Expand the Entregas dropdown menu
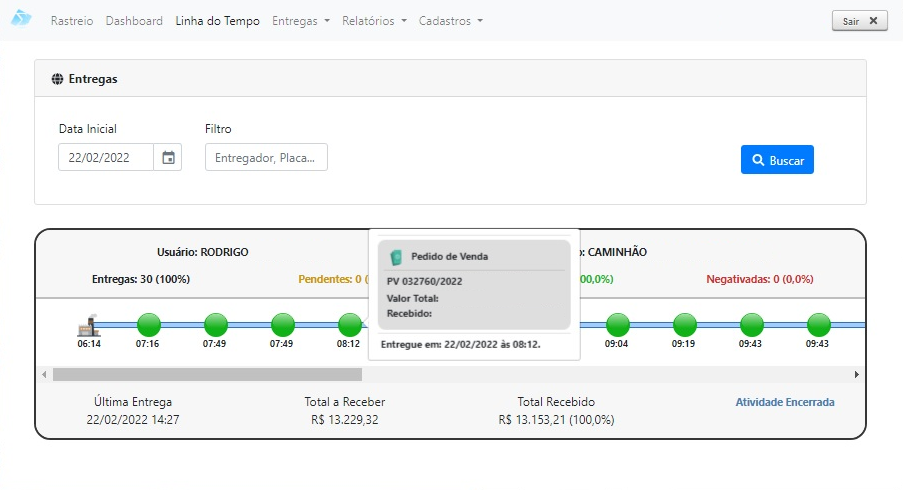 pos(300,21)
